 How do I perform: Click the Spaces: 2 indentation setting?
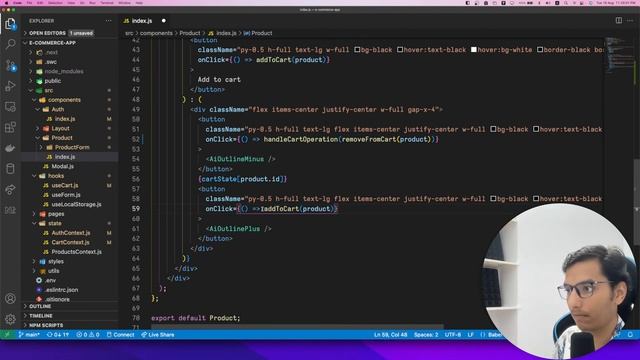(x=426, y=335)
